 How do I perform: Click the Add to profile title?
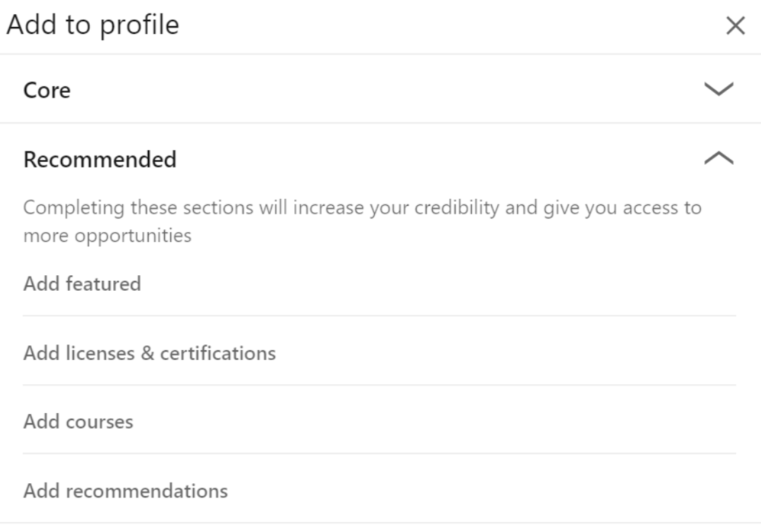(92, 25)
